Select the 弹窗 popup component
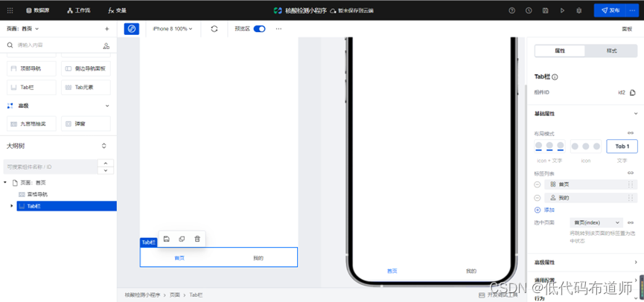 (x=86, y=123)
